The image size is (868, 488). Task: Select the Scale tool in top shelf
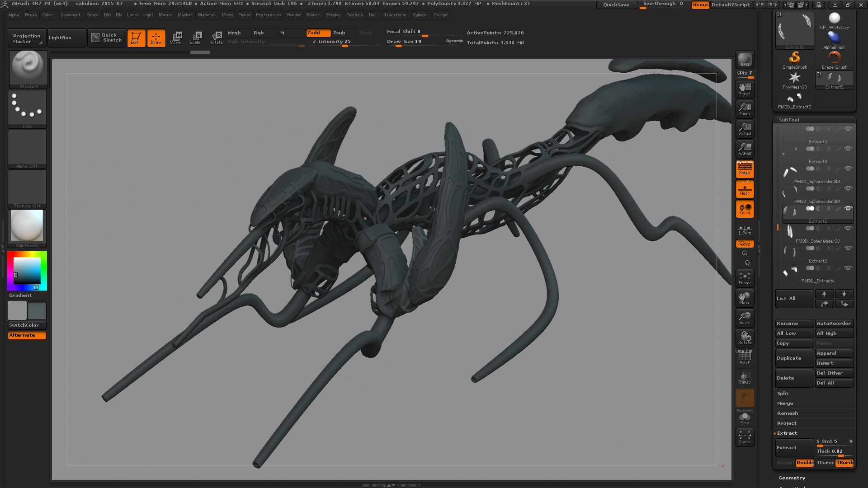[x=195, y=38]
